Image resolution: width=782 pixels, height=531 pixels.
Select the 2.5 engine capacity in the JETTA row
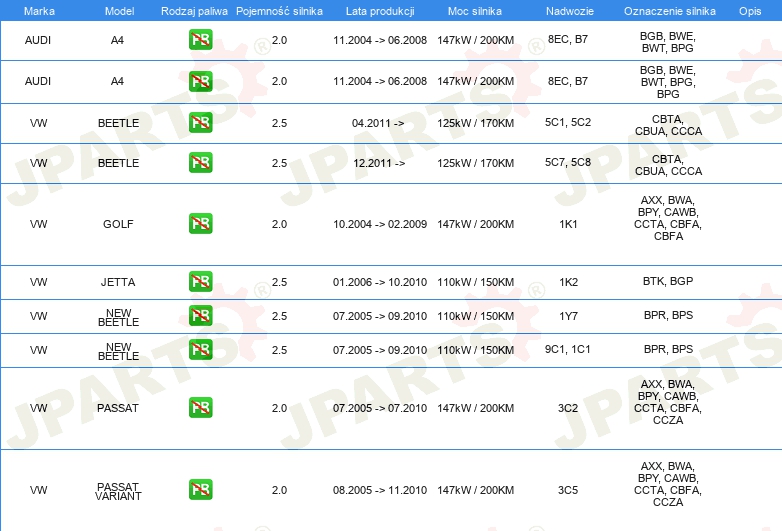[x=279, y=282]
